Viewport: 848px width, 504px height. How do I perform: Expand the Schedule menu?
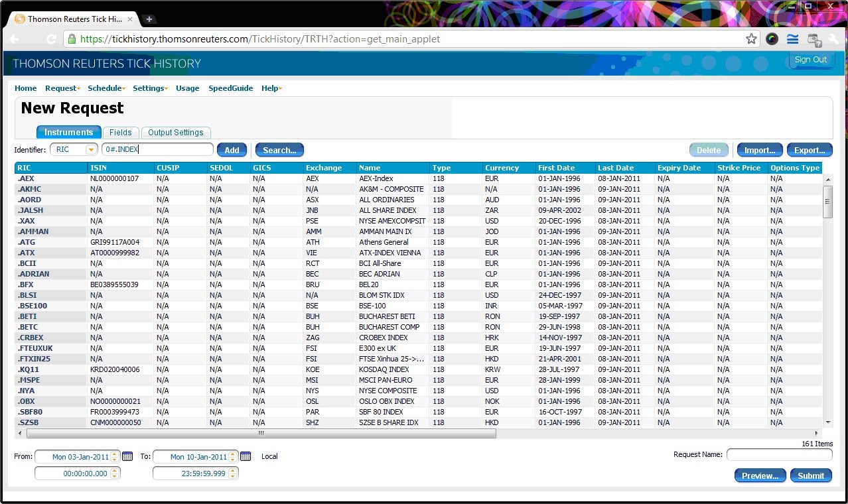pyautogui.click(x=106, y=88)
